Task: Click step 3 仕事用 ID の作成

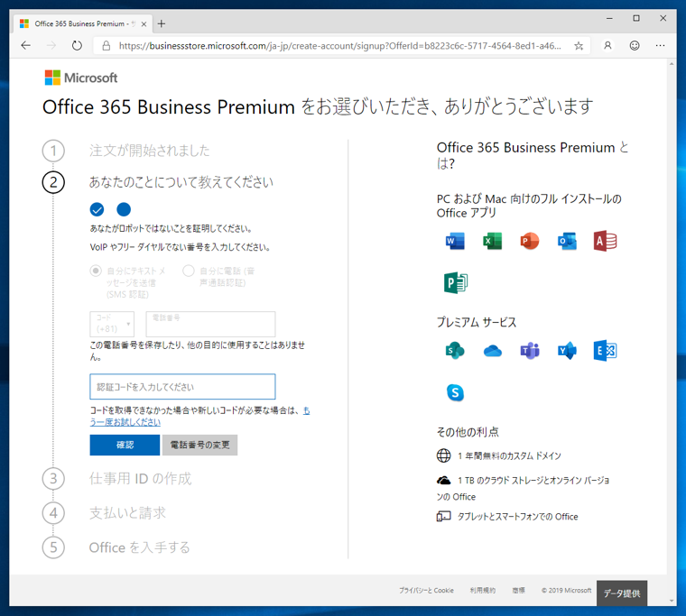Action: (140, 479)
